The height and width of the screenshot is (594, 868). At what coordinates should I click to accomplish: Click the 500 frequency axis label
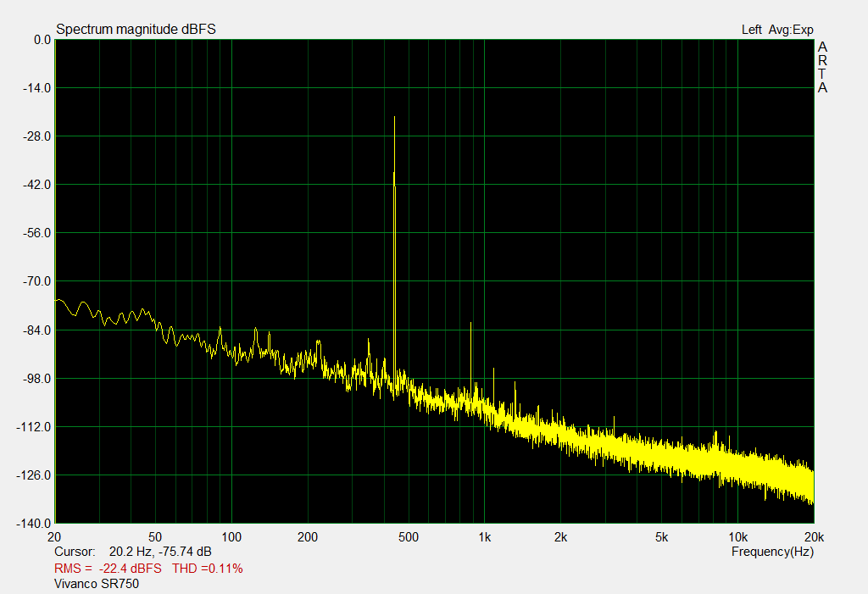pyautogui.click(x=409, y=537)
